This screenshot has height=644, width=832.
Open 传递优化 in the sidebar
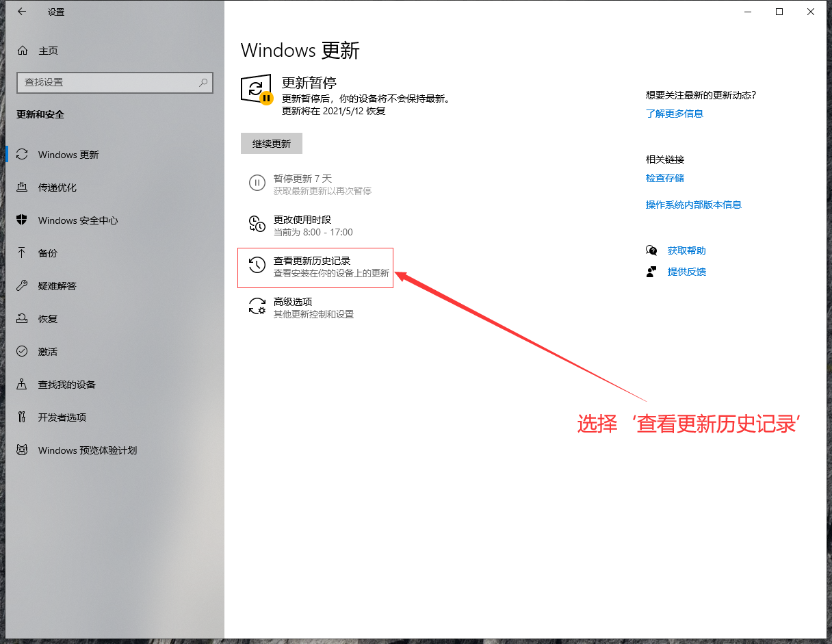[115, 188]
